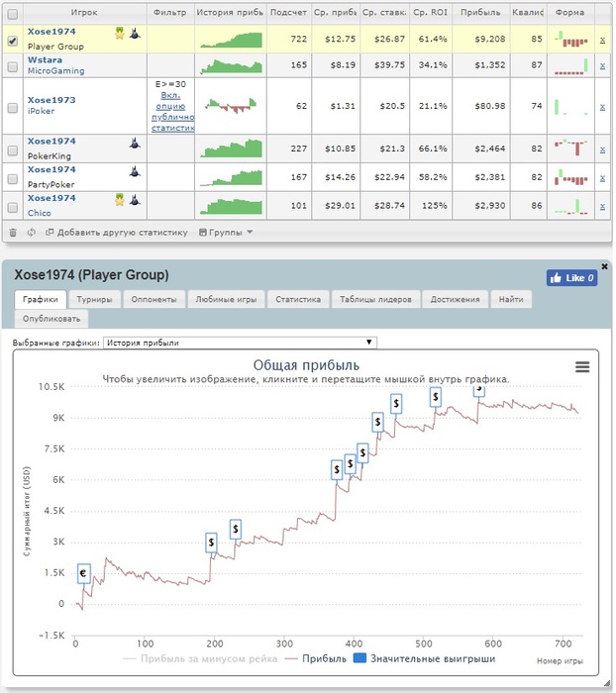This screenshot has height=693, width=616.
Task: Open the Wstara player link
Action: (x=45, y=59)
